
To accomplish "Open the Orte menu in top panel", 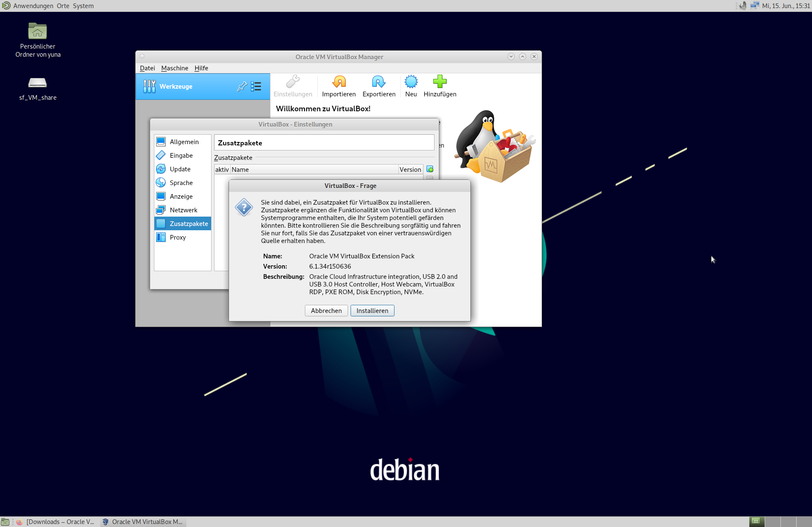I will click(x=63, y=6).
